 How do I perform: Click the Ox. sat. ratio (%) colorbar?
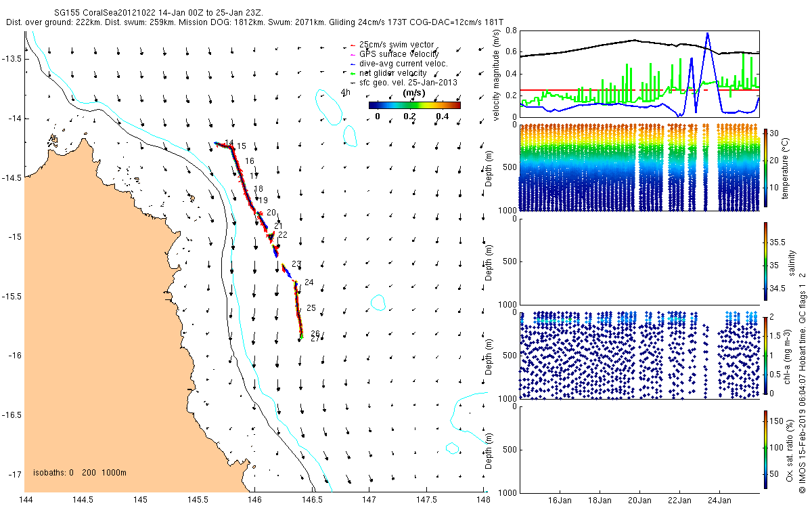765,449
